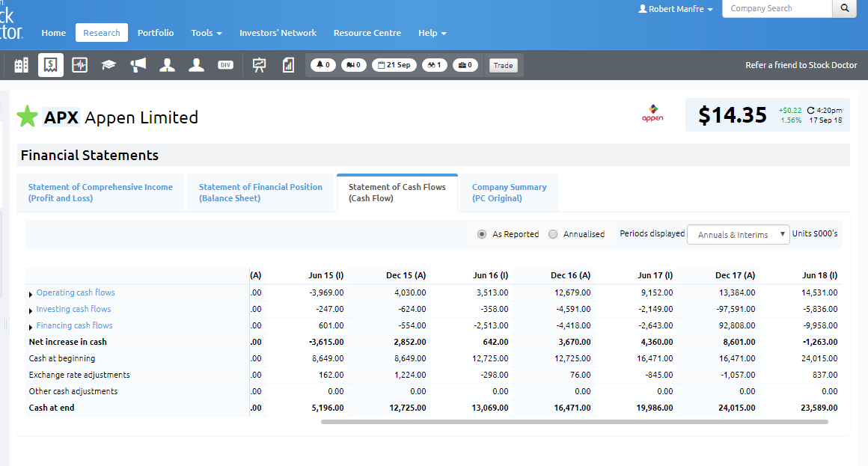Switch to Statement of Comprehensive Income tab
This screenshot has width=868, height=466.
click(x=100, y=192)
